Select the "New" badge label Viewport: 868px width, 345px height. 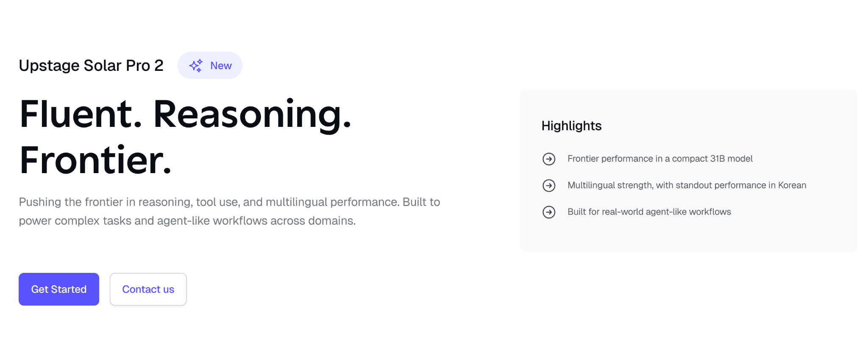221,66
